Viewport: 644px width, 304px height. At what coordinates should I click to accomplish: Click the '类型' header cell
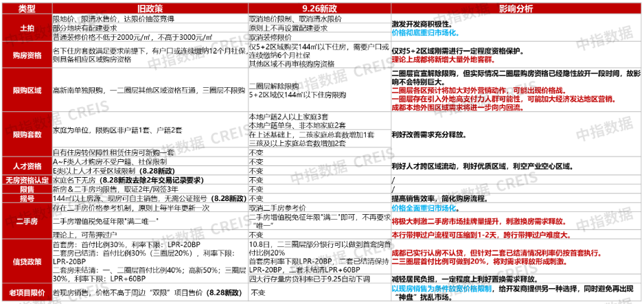[x=27, y=9]
